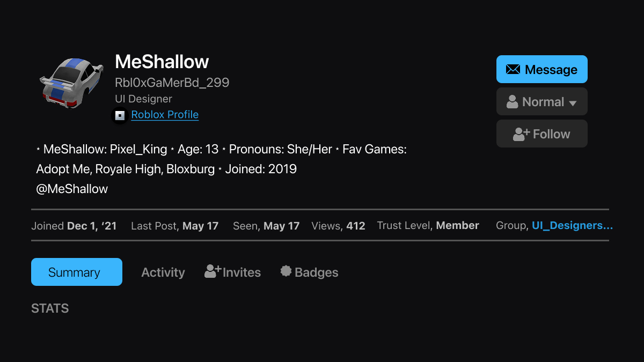Open the UI_Designers group link
The height and width of the screenshot is (362, 644).
(x=572, y=225)
